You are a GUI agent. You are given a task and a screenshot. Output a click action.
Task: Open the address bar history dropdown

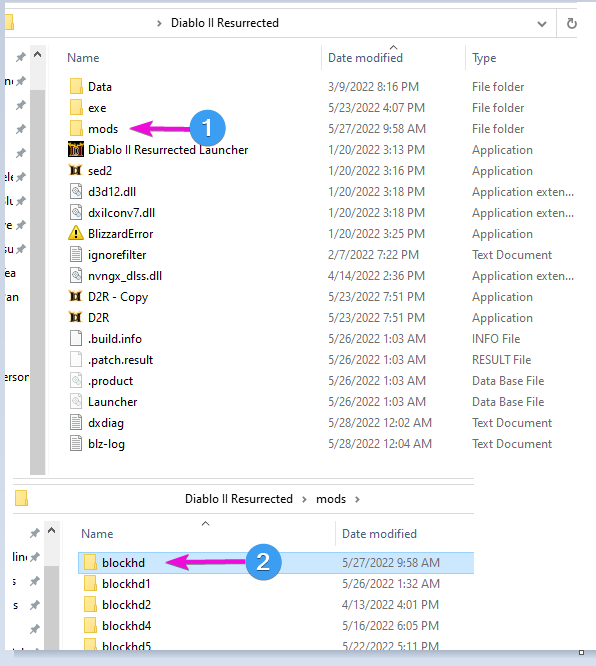542,24
